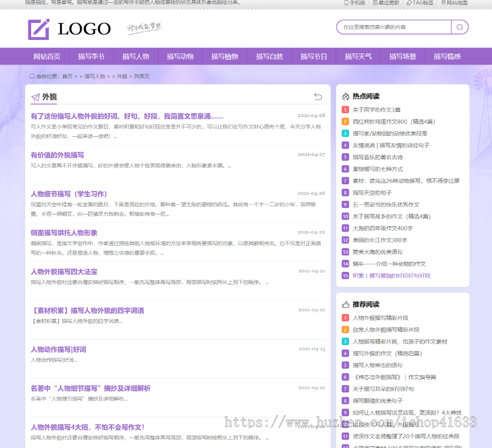Open the 描写季节 nav item

91,56
